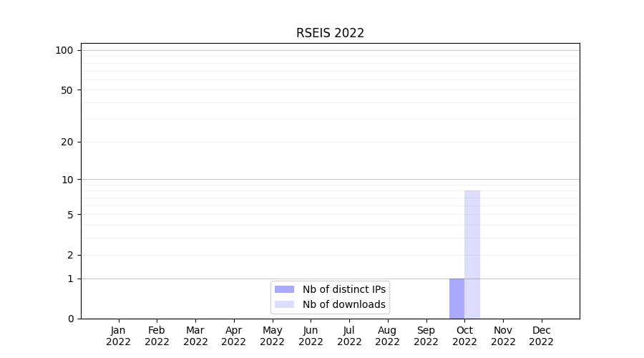Viewport: 644px width, 358px height.
Task: Click the 0 tick on the y-axis
Action: click(x=70, y=319)
